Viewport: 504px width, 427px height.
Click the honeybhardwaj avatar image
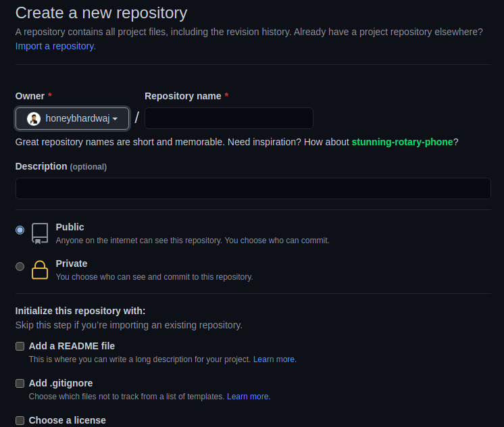[34, 119]
